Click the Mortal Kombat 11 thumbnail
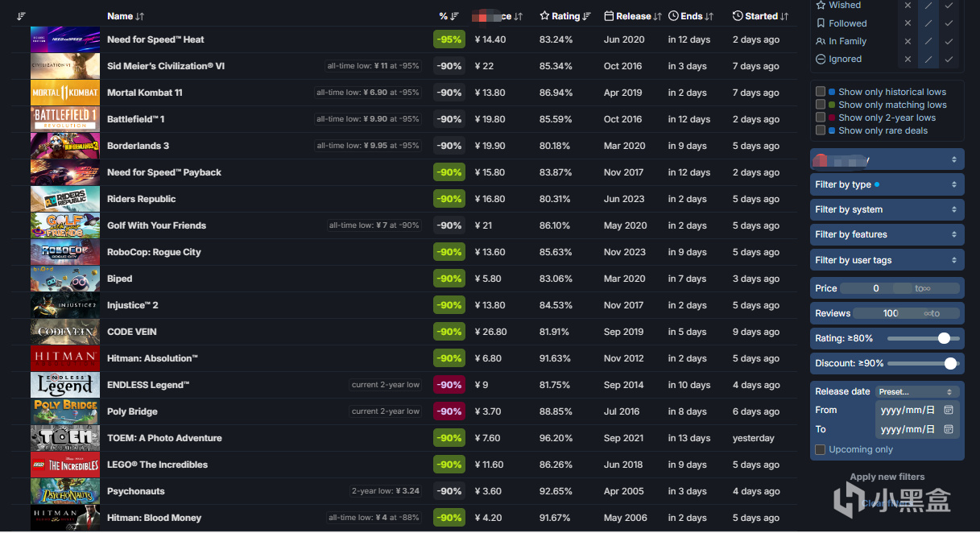980x533 pixels. [65, 93]
